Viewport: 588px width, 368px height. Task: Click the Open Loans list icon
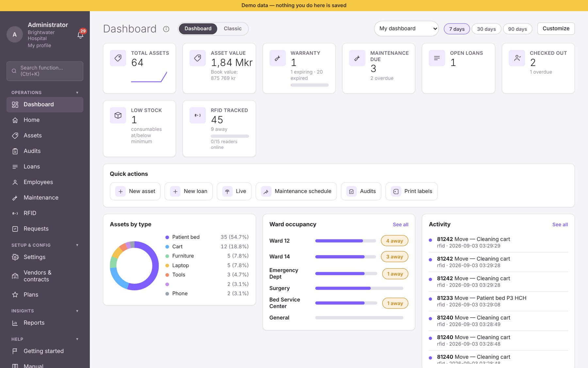(x=437, y=58)
